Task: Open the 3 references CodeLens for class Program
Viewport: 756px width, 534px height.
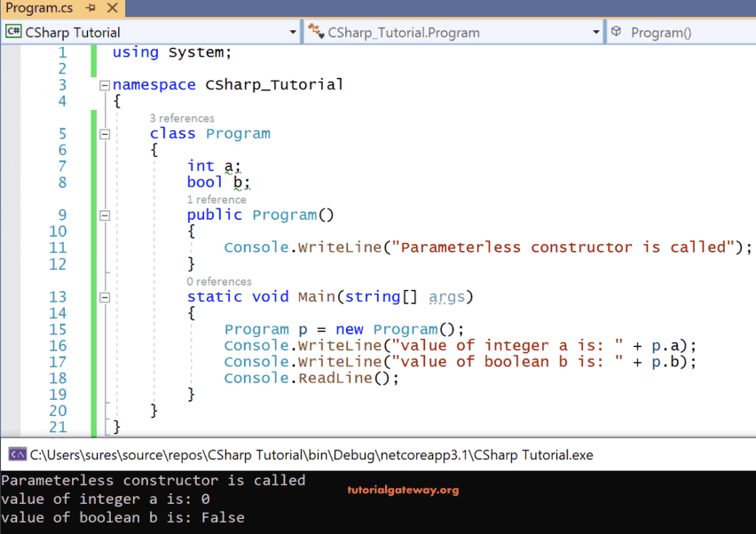Action: pos(181,117)
